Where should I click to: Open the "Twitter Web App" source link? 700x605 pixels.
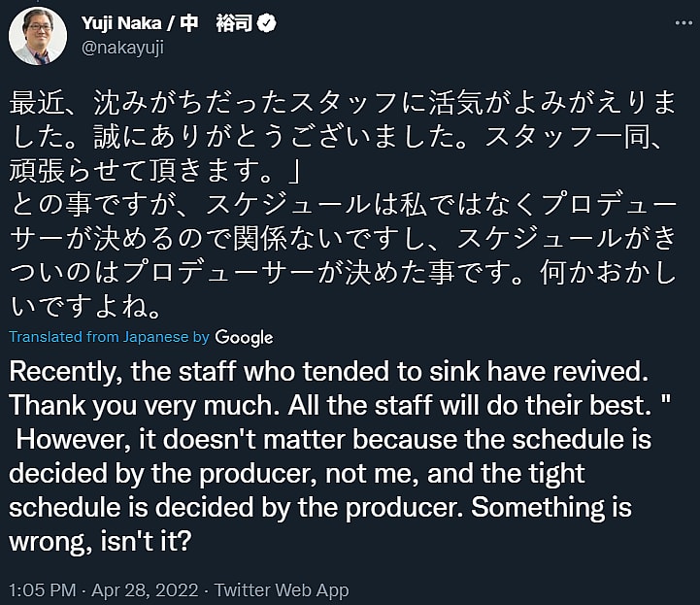[x=282, y=589]
